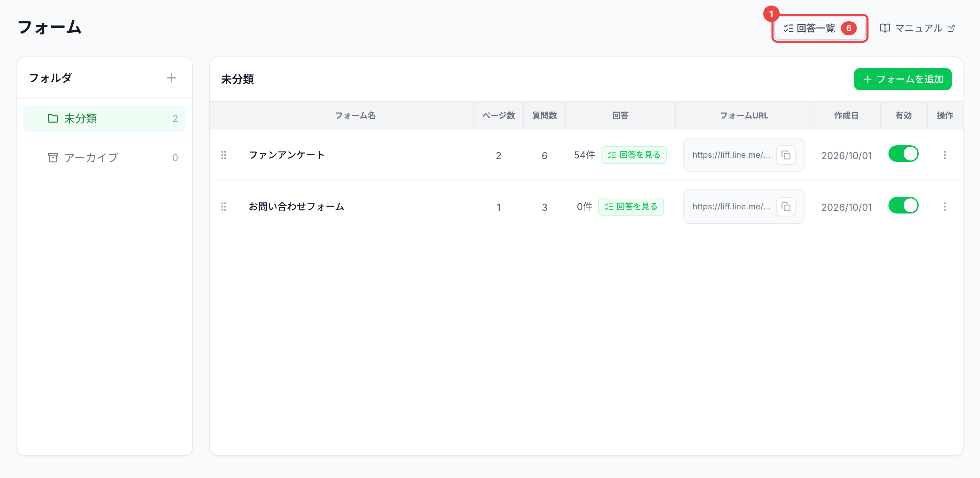The image size is (980, 478).
Task: Select the 未分類 folder
Action: pos(105,118)
